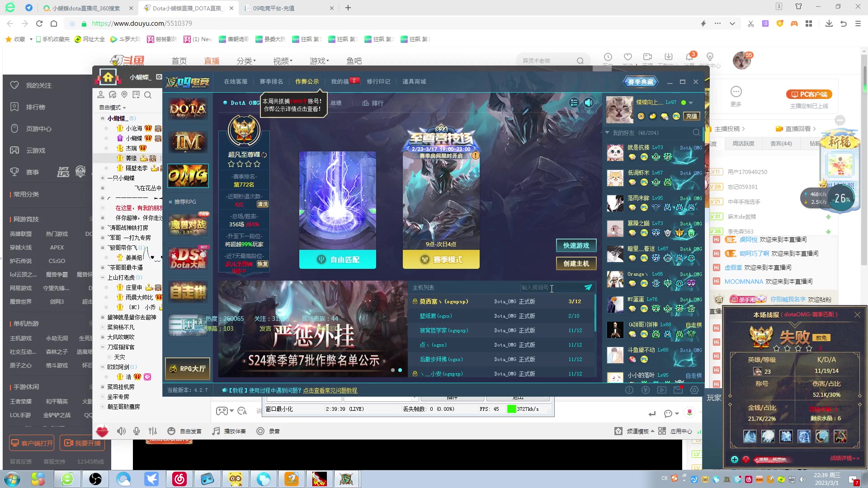Expand the 自由模式 dropdown in YY
The height and width of the screenshot is (488, 868).
113,108
